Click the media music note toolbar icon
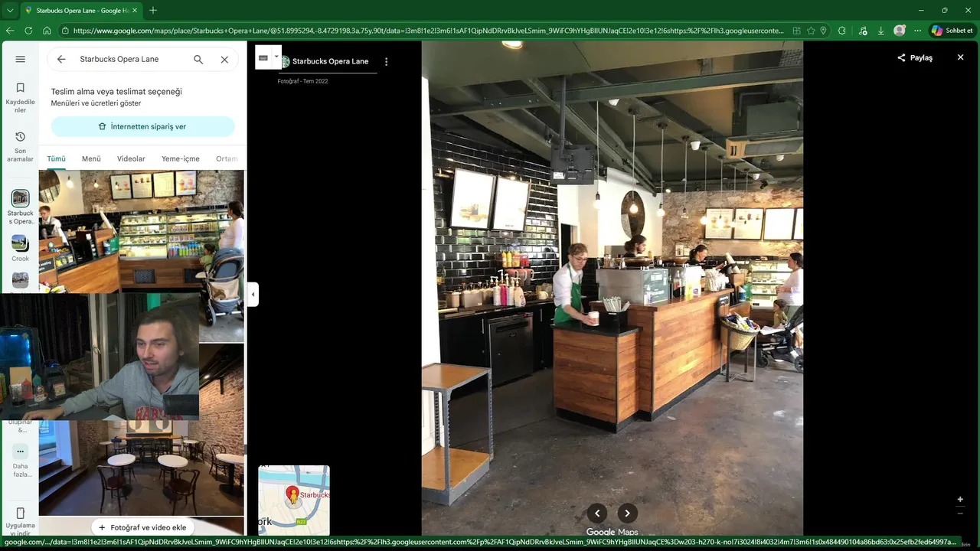The width and height of the screenshot is (980, 551). point(863,31)
